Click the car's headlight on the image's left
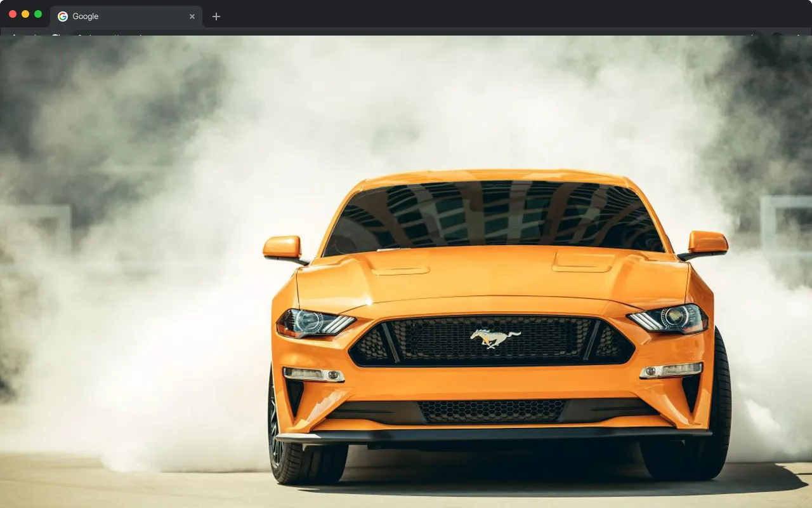Screen dimensions: 812x508 (315, 323)
